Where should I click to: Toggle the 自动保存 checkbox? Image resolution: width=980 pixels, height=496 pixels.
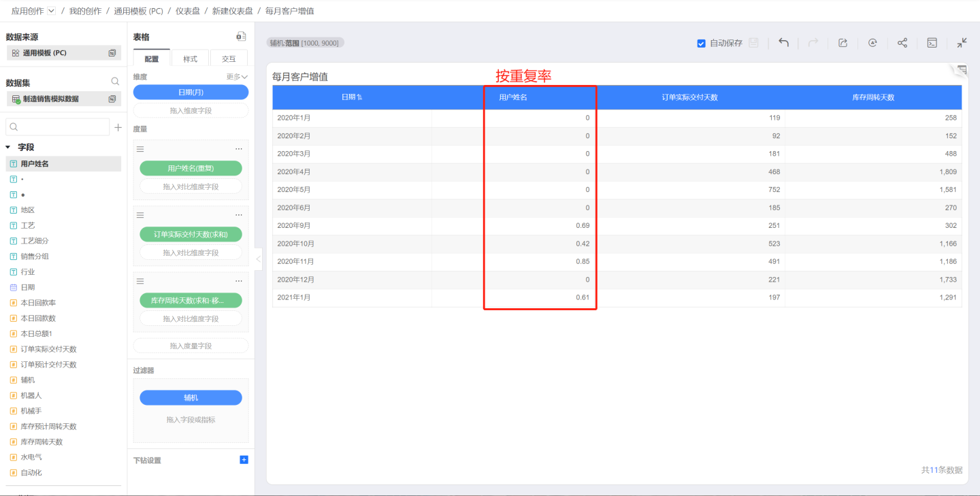(x=701, y=44)
